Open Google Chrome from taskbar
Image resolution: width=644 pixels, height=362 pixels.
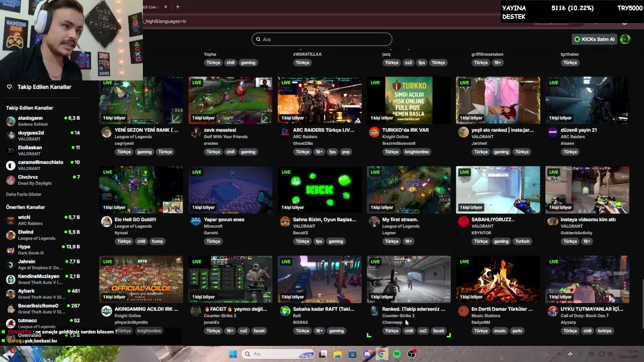pyautogui.click(x=382, y=354)
